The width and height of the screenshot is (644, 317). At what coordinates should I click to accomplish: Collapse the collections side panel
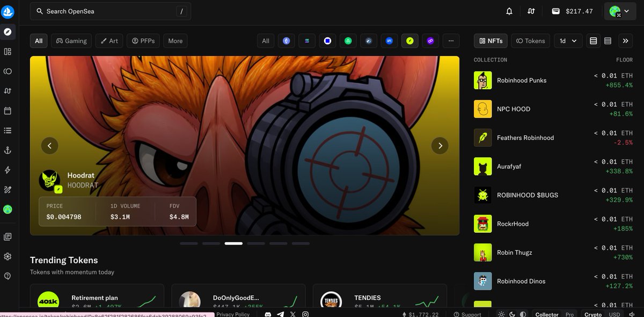point(625,41)
